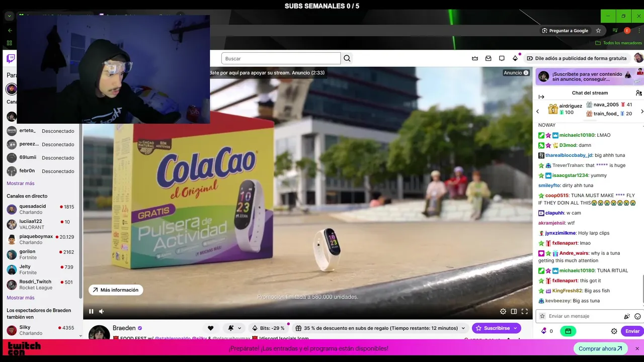Viewport: 644px width, 362px height.
Task: Open Todos los marcadores folder
Action: [618, 43]
